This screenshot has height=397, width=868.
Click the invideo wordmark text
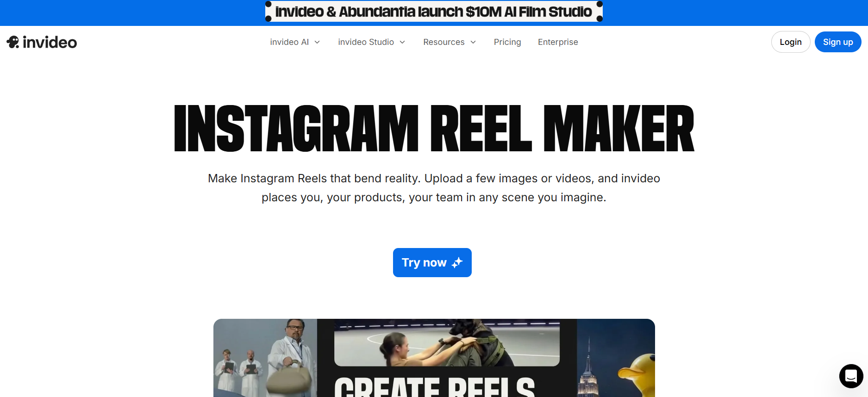click(x=50, y=43)
